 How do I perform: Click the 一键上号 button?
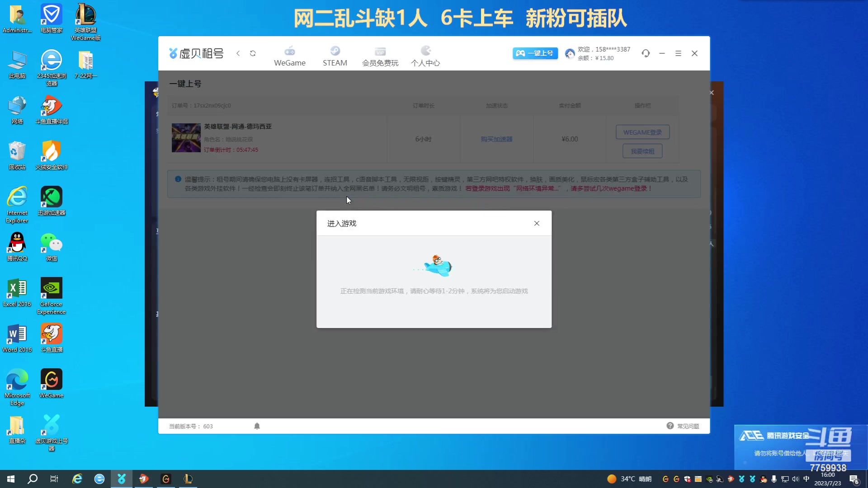[x=535, y=53]
